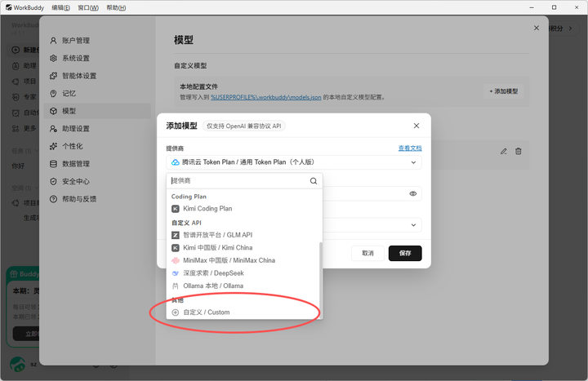This screenshot has height=381, width=588.
Task: Pick MiniMax 中国版 / MiniMax China
Action: click(x=243, y=260)
